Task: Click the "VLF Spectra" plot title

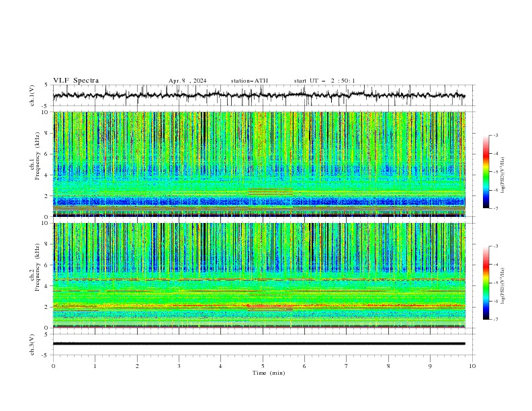Action: [x=76, y=81]
